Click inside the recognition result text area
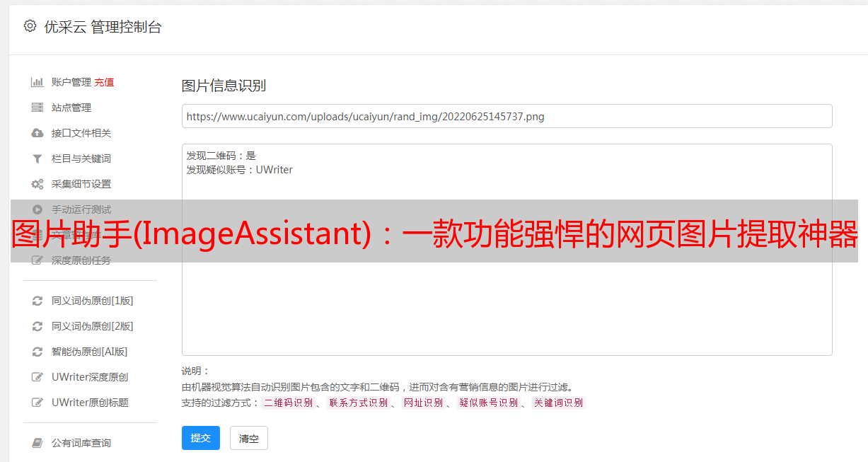 507,250
